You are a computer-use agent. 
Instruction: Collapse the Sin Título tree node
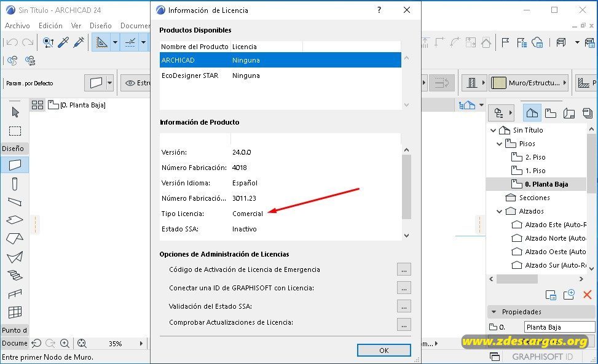pos(493,130)
